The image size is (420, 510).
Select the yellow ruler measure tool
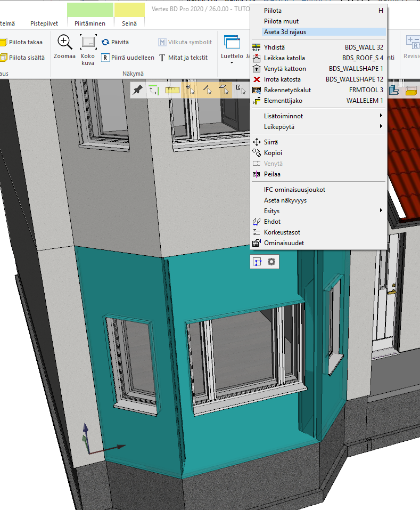click(x=172, y=90)
